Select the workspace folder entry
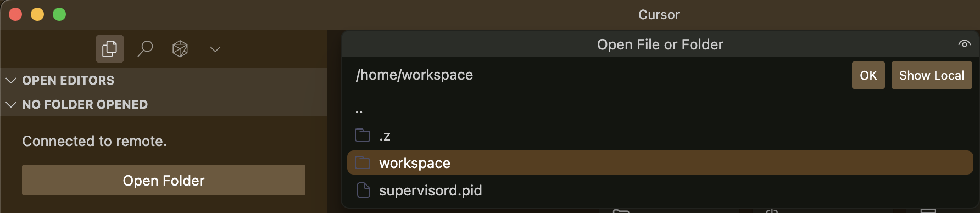Image resolution: width=980 pixels, height=213 pixels. 660,162
